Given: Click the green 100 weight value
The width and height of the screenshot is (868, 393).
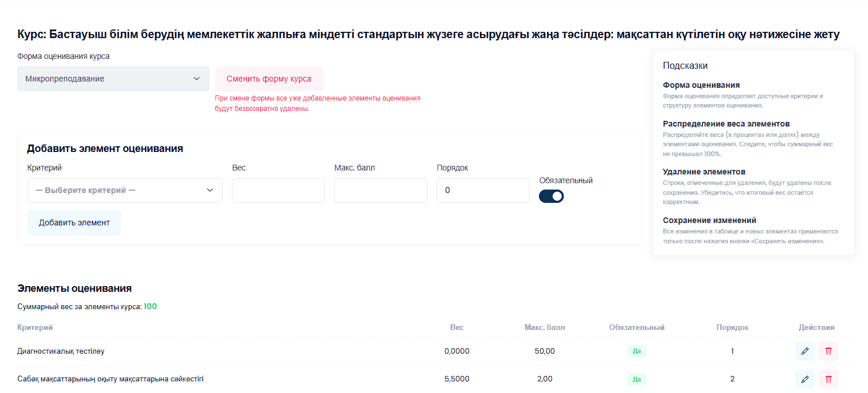Looking at the screenshot, I should (150, 306).
